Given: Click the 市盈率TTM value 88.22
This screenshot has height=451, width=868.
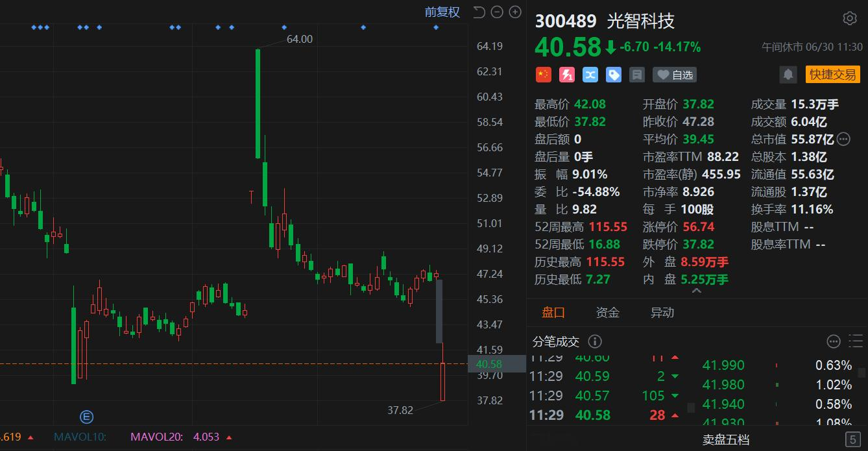Looking at the screenshot, I should [723, 156].
